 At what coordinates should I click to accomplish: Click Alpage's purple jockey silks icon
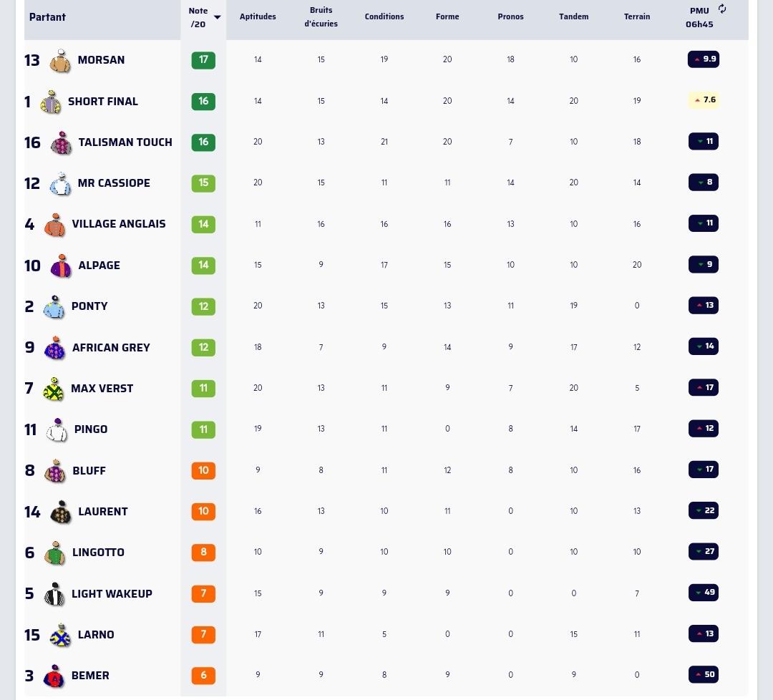point(61,266)
